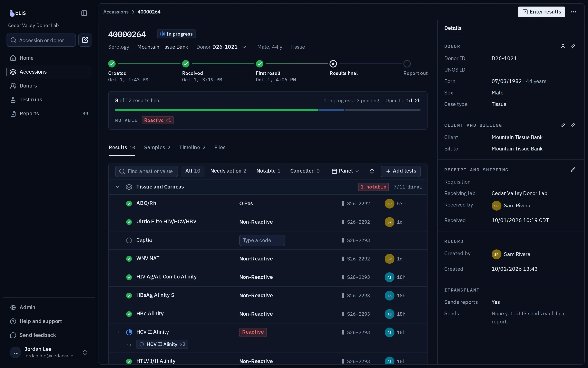Click the results final progress bar
This screenshot has width=588, height=368.
click(x=267, y=110)
